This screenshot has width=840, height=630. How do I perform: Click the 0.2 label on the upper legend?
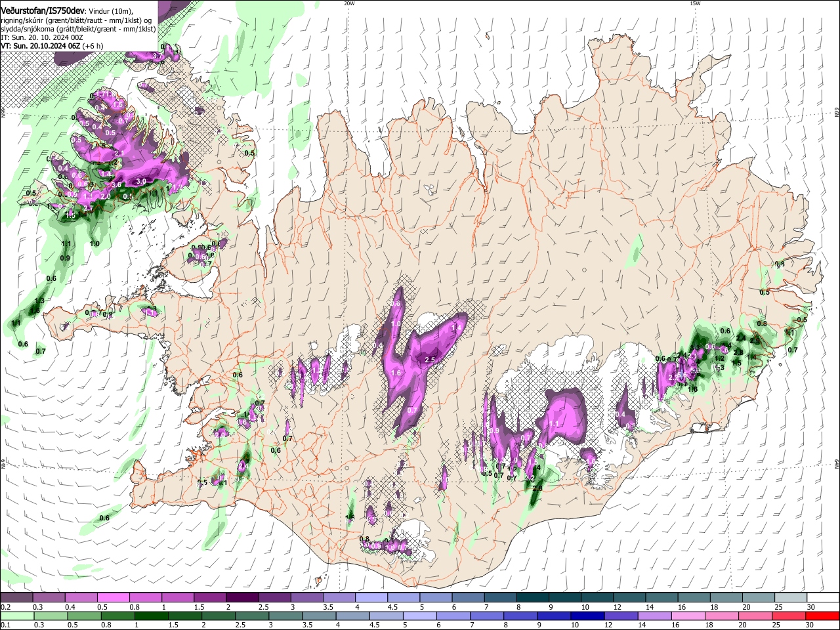click(5, 607)
